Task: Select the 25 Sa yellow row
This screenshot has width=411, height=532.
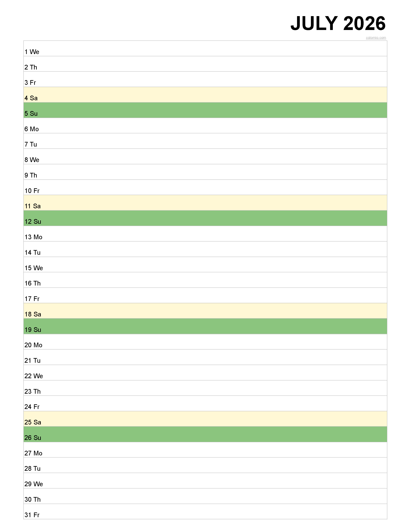Action: (x=205, y=419)
